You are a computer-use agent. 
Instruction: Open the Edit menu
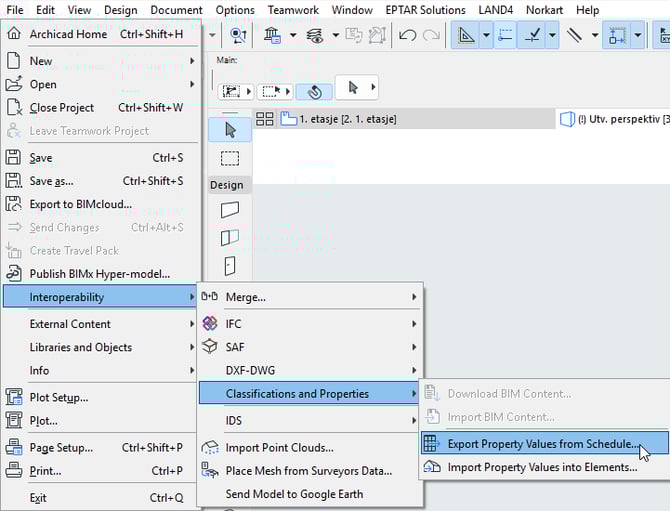45,9
